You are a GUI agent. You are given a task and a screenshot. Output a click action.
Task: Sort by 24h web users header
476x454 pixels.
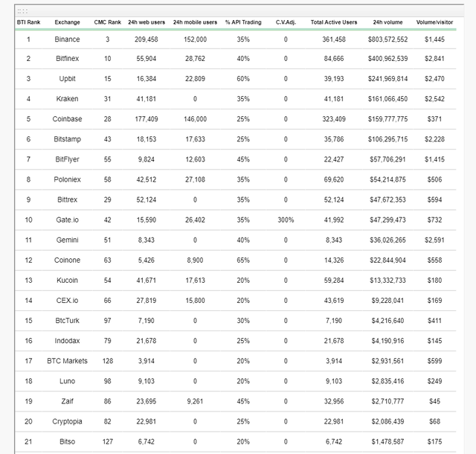[147, 22]
